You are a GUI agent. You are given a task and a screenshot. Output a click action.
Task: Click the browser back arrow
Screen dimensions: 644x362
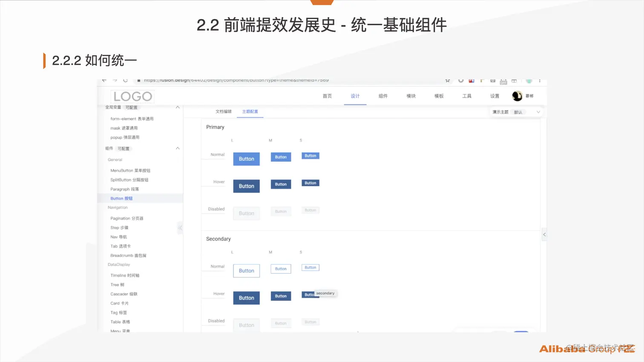pos(104,80)
